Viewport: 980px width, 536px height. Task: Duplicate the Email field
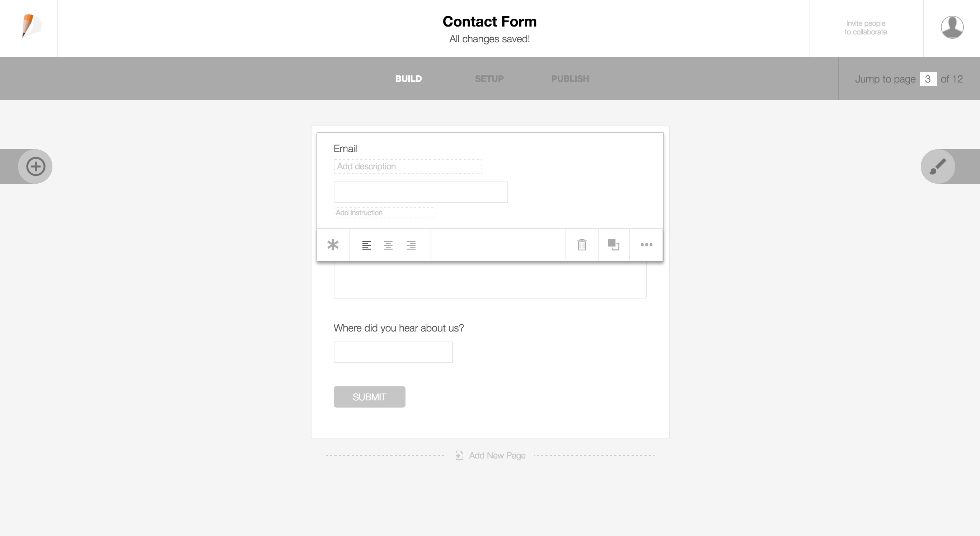(x=613, y=245)
